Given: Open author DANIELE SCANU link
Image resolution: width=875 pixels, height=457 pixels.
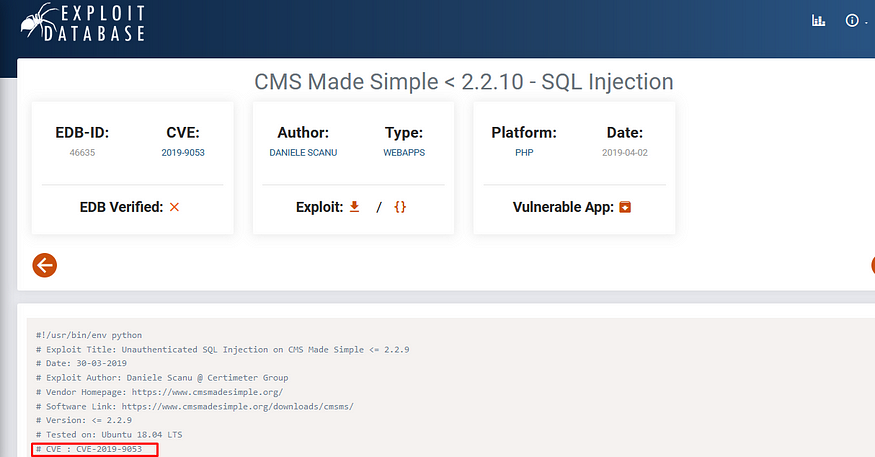Looking at the screenshot, I should point(303,152).
